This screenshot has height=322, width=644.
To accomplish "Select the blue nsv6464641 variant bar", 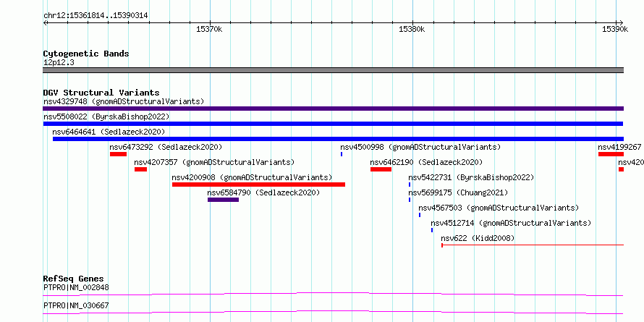I will click(x=338, y=139).
